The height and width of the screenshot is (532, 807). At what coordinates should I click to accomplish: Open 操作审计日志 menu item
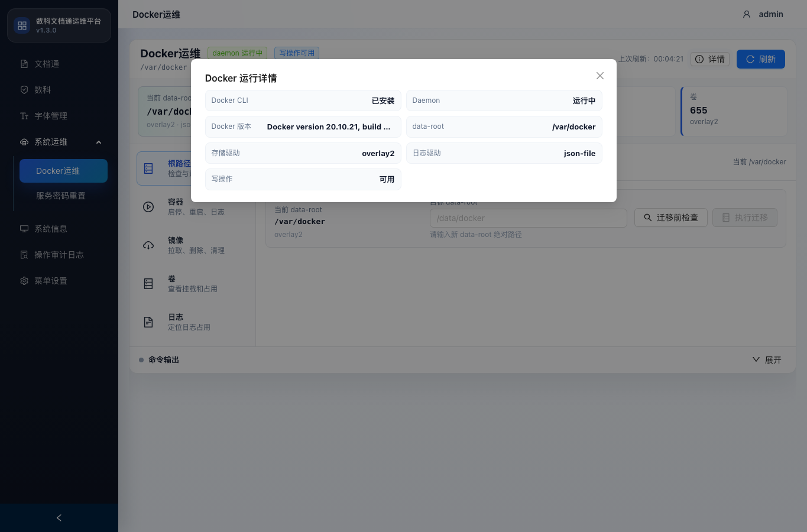[x=59, y=255]
